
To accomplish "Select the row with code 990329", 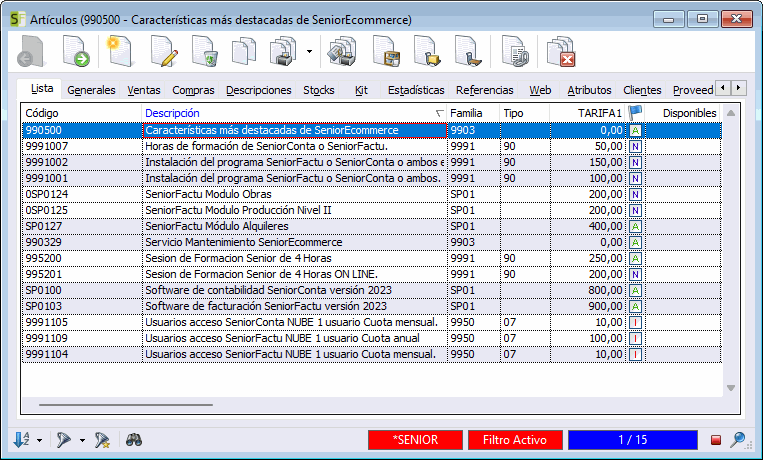I will (x=372, y=242).
